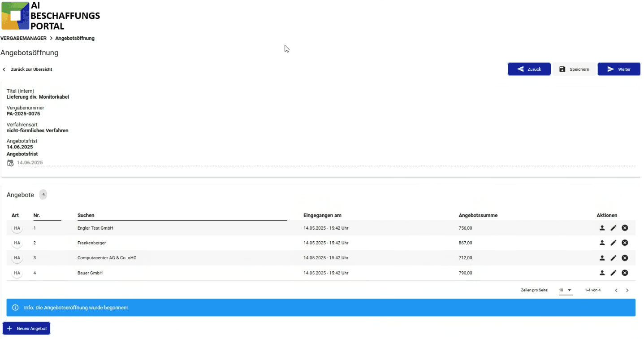
Task: Go to previous page of offers
Action: [616, 290]
